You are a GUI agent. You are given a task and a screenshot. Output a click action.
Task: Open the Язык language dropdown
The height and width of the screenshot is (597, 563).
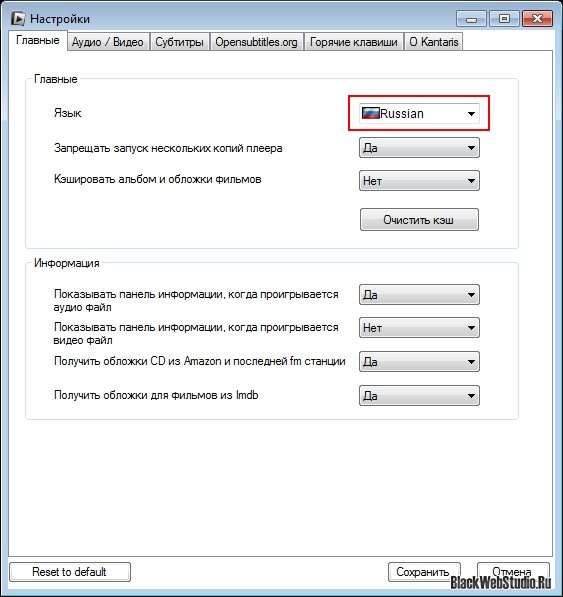click(419, 113)
